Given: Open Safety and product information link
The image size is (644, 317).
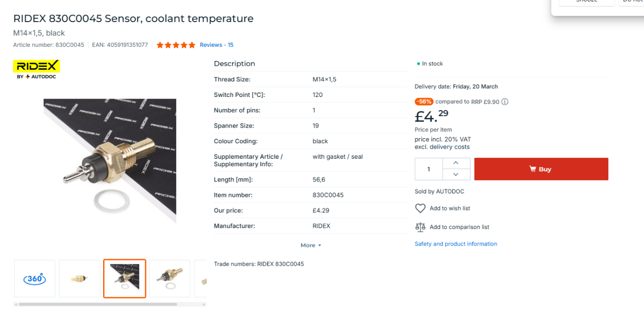Looking at the screenshot, I should point(456,244).
